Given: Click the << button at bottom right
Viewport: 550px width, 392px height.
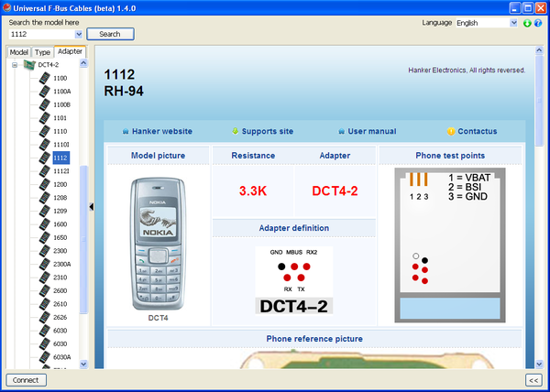Looking at the screenshot, I should pyautogui.click(x=533, y=379).
